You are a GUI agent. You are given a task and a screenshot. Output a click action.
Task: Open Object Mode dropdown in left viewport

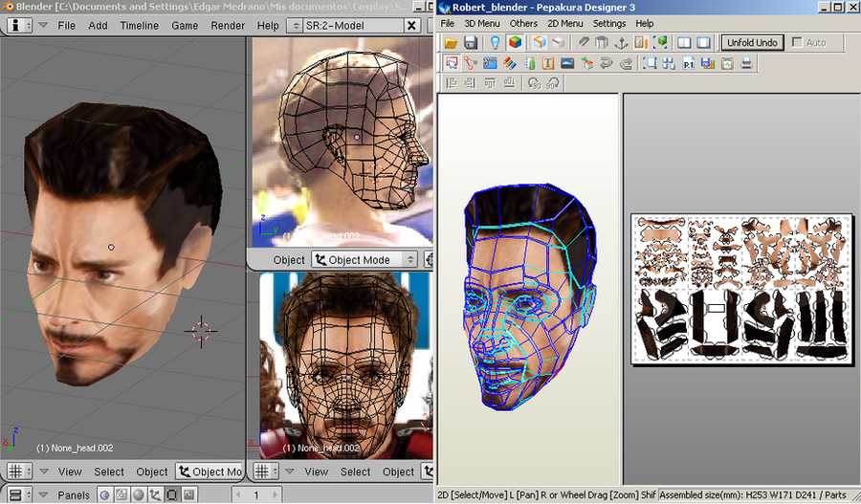tap(210, 471)
